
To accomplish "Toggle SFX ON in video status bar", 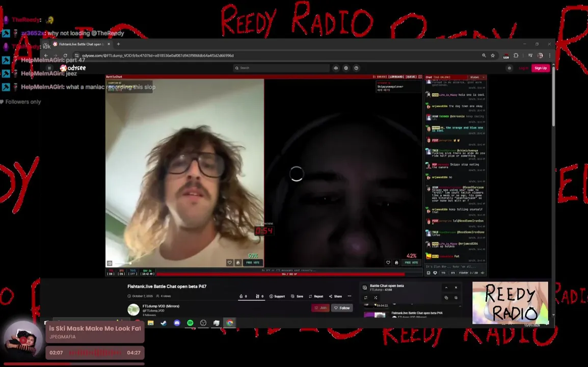I will [x=121, y=272].
